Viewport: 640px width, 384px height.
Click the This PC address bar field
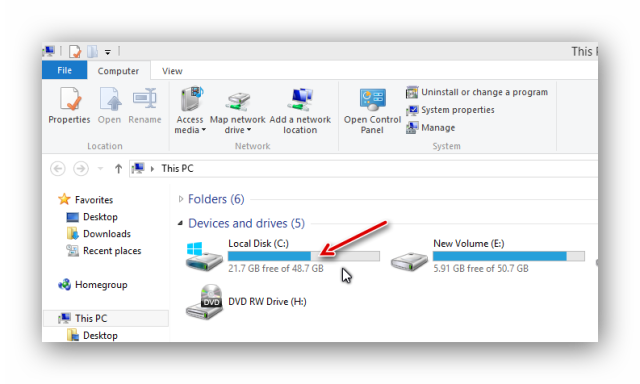point(363,169)
